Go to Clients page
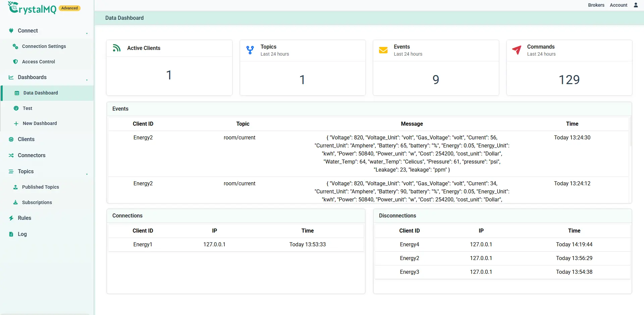 click(x=26, y=139)
